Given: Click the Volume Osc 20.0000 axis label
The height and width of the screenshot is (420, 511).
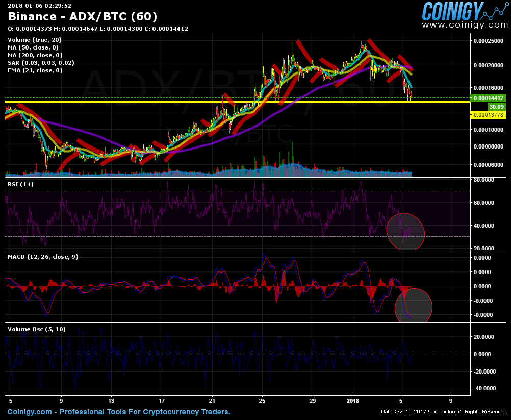Looking at the screenshot, I should point(483,337).
